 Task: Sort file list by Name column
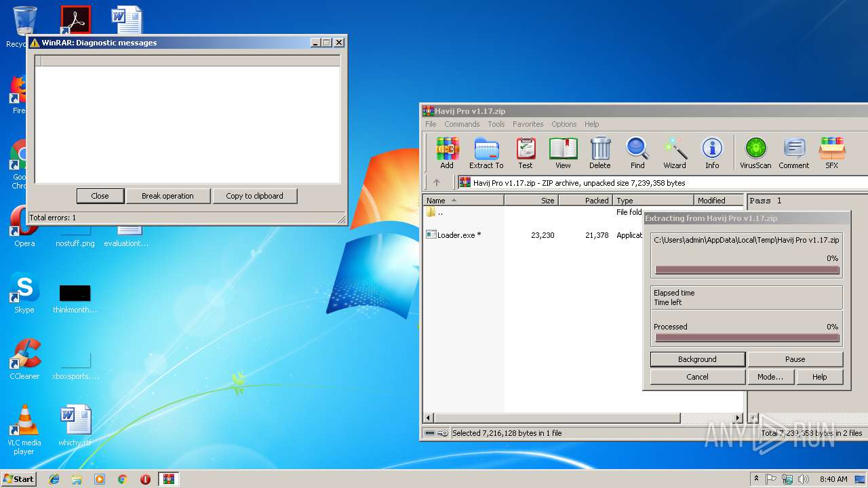tap(463, 201)
